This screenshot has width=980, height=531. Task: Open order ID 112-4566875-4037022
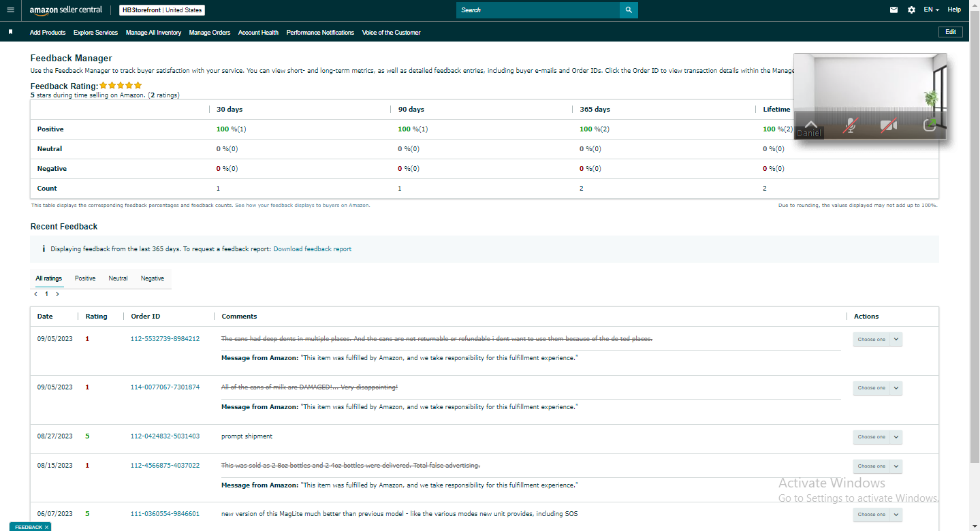[165, 466]
